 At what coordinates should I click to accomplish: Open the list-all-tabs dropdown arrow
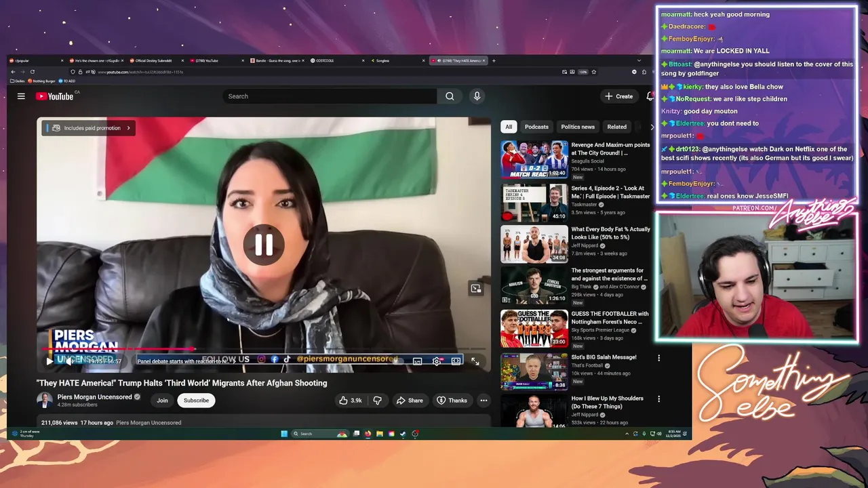click(639, 61)
